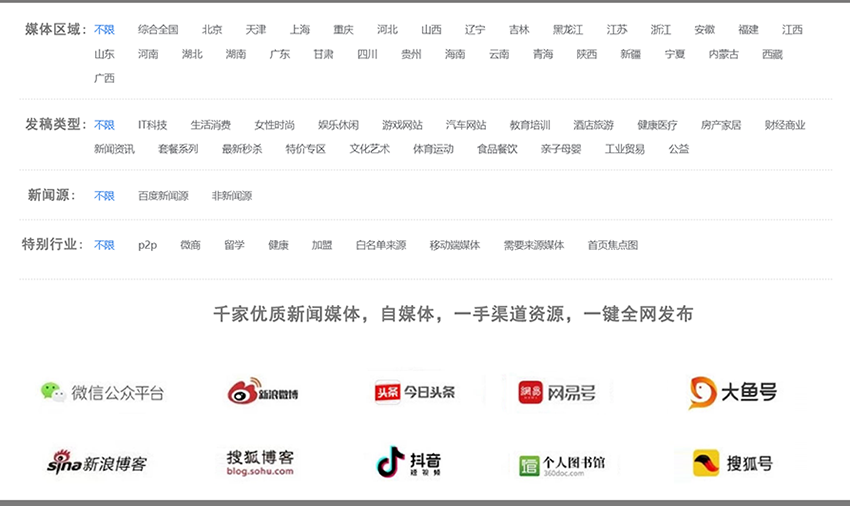Select 教育培训 article type
Image resolution: width=850 pixels, height=506 pixels.
click(530, 125)
